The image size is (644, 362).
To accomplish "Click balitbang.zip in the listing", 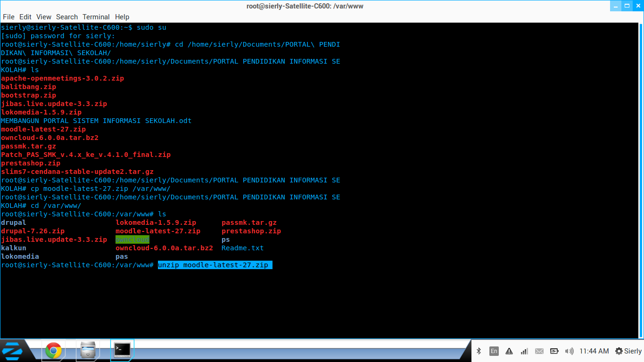I will (28, 87).
